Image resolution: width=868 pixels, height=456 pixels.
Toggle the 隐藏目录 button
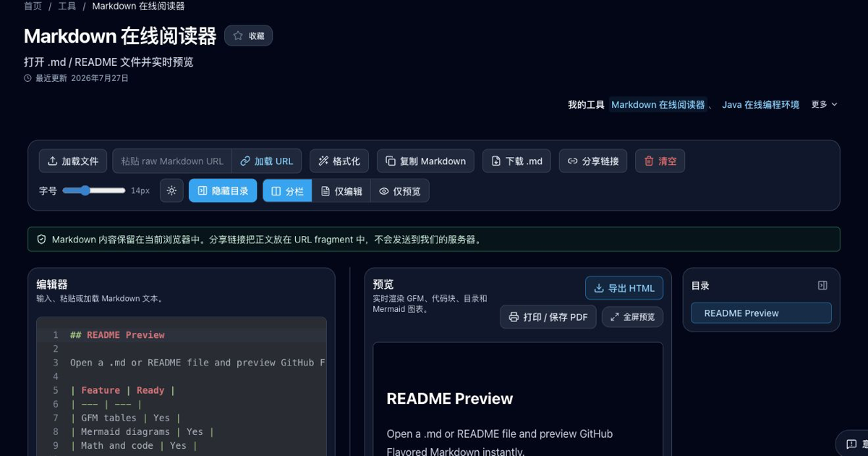[223, 190]
